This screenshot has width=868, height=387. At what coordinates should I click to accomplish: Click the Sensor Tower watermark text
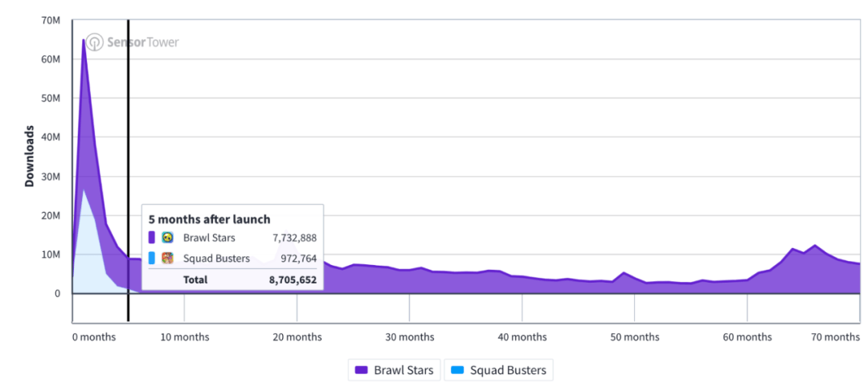point(143,43)
